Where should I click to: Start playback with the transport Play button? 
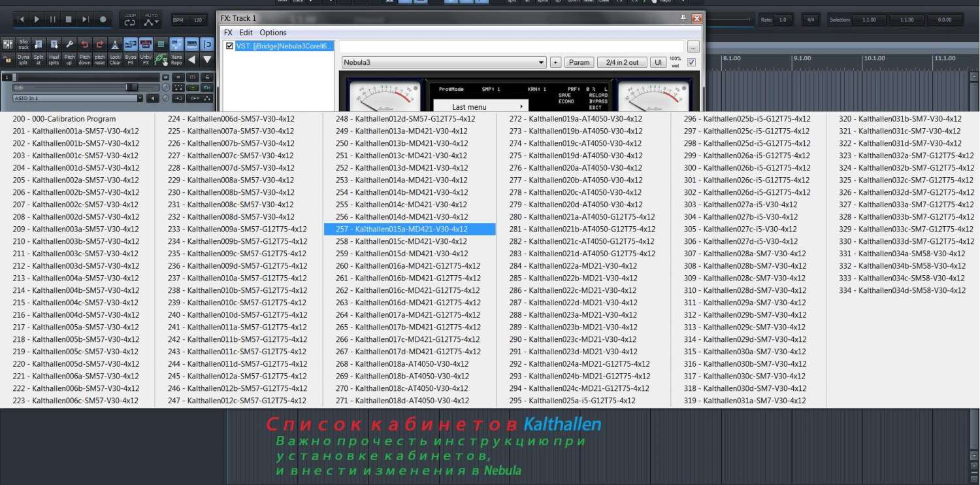[37, 20]
